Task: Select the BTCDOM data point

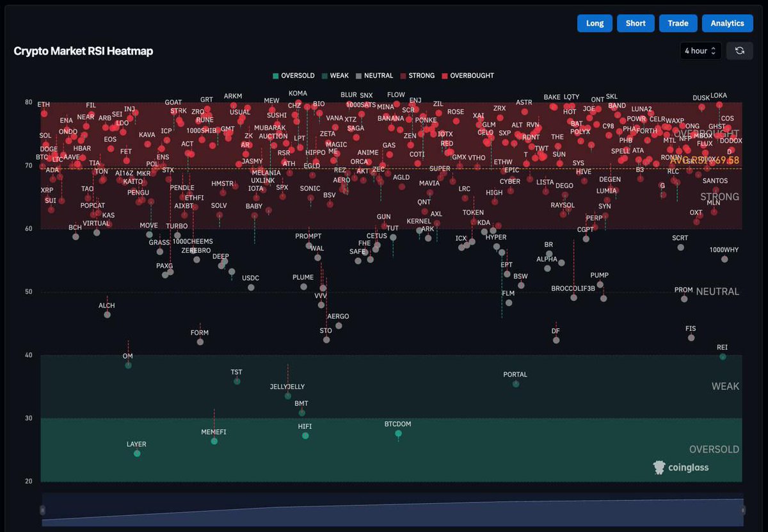Action: click(398, 433)
